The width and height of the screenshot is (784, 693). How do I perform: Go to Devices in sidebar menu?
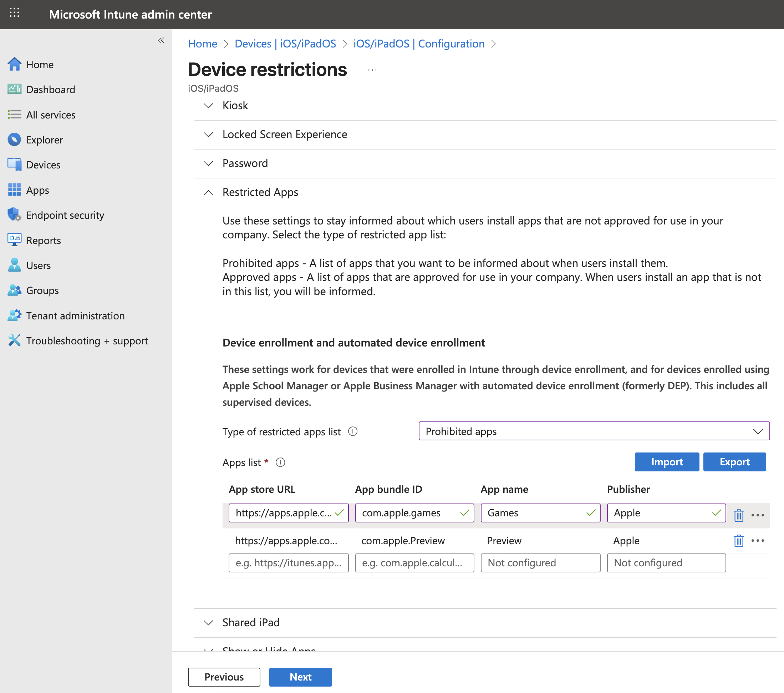(x=43, y=165)
